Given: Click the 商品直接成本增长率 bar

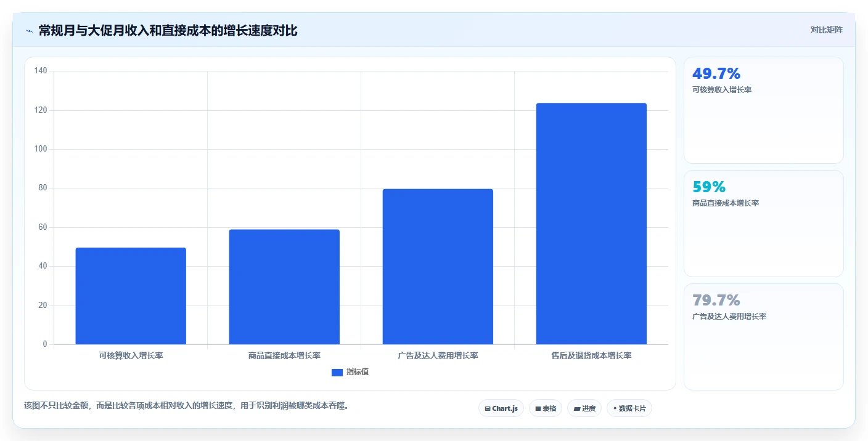Looking at the screenshot, I should pos(284,287).
